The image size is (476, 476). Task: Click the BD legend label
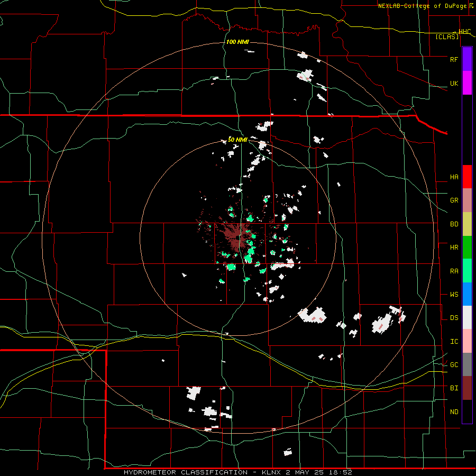(454, 224)
